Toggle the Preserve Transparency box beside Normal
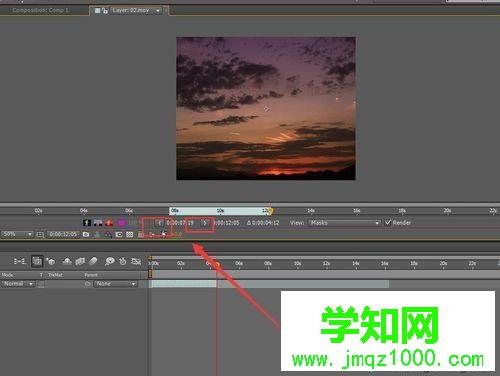The width and height of the screenshot is (500, 376). pyautogui.click(x=41, y=284)
